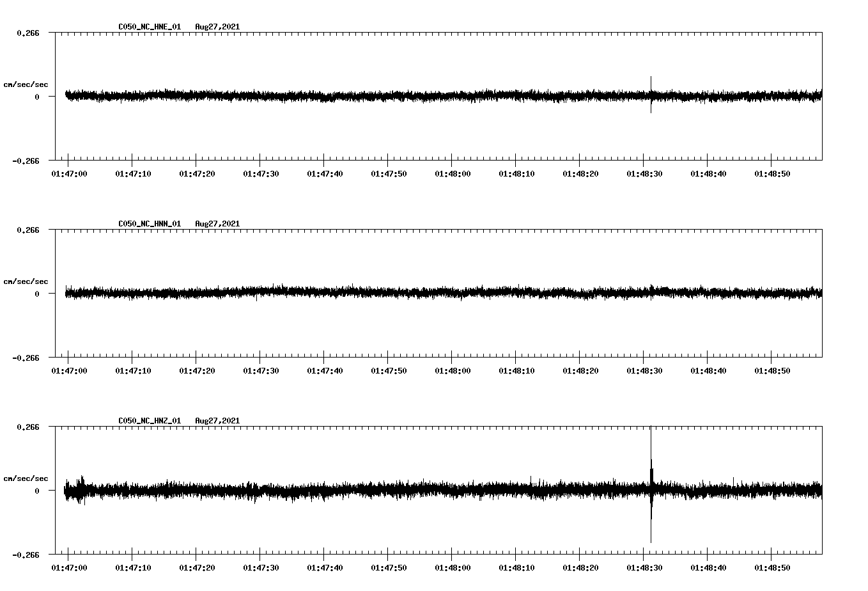Click the 01:47:00 time label under HNN plot
This screenshot has width=868, height=591.
coord(69,370)
